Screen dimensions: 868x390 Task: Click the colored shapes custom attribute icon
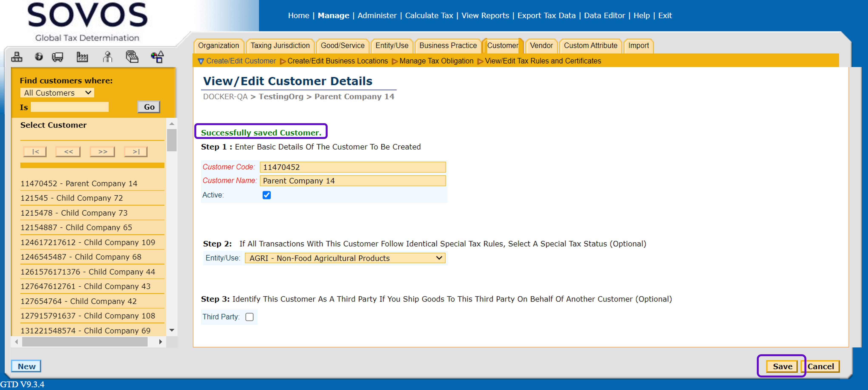tap(157, 57)
